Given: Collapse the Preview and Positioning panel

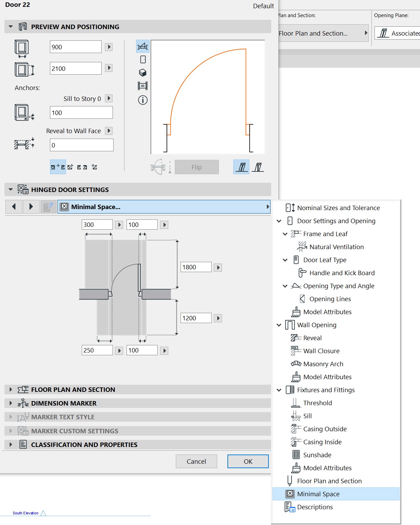Looking at the screenshot, I should [11, 27].
